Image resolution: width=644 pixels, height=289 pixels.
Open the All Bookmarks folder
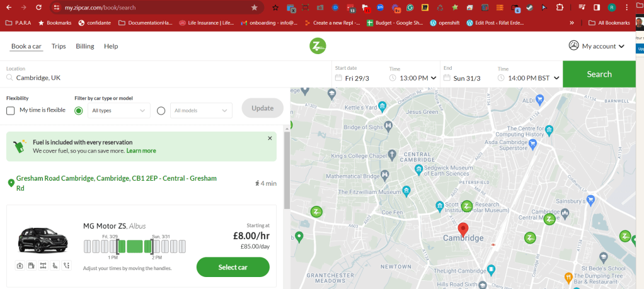[609, 23]
